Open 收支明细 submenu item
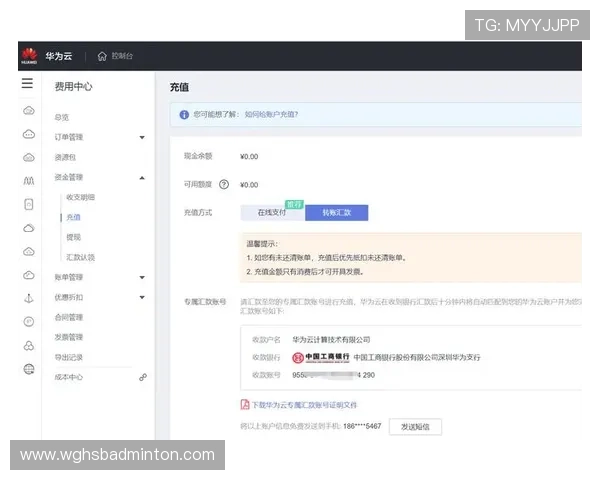The height and width of the screenshot is (480, 600). click(80, 197)
